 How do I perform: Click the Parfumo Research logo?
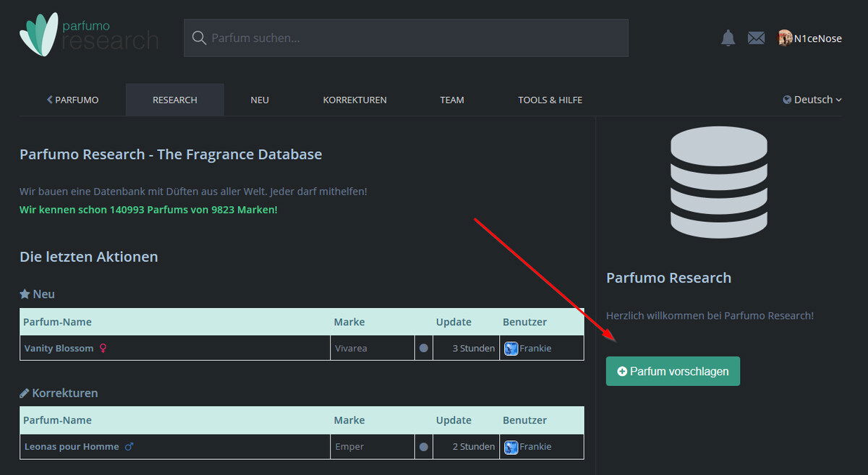point(89,34)
